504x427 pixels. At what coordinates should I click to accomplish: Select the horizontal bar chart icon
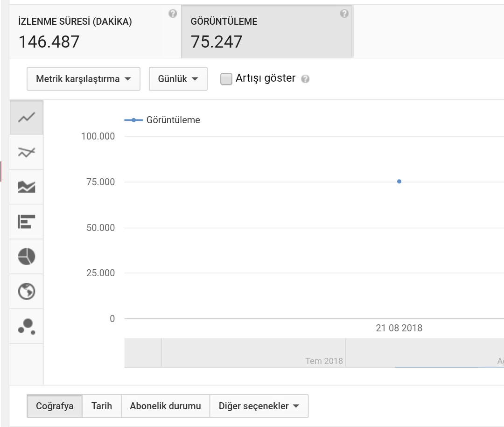[26, 222]
